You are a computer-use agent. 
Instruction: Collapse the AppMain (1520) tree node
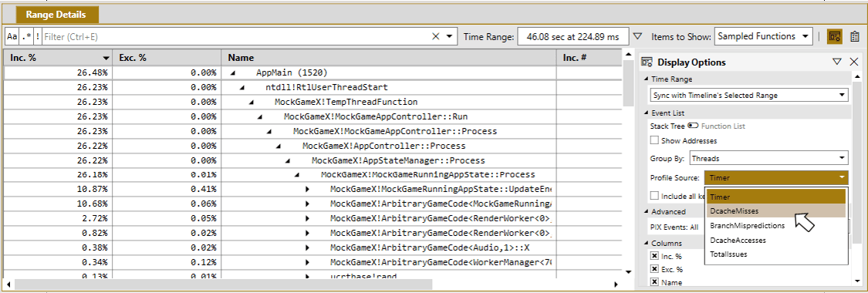pyautogui.click(x=232, y=73)
